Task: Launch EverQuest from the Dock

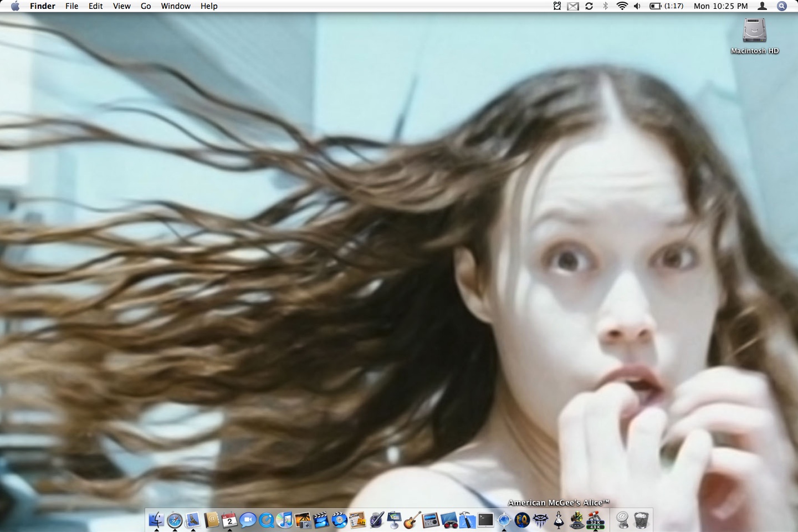Action: click(522, 520)
